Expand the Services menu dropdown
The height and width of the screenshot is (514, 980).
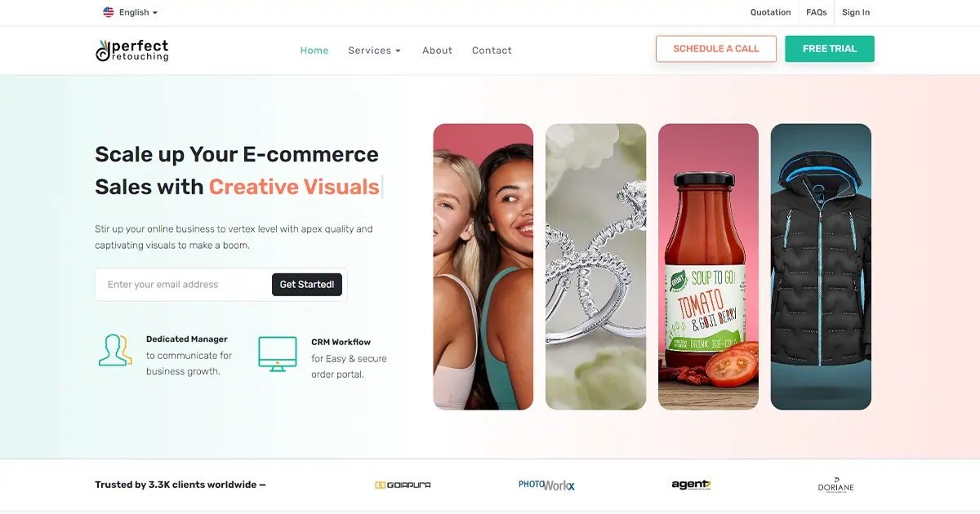(374, 51)
